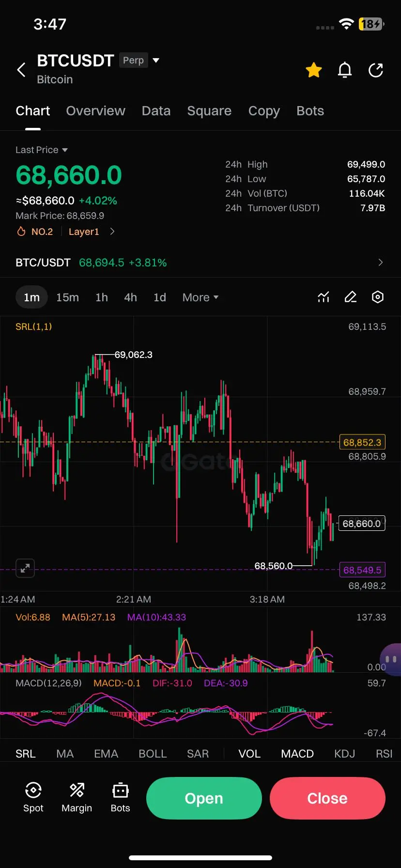
Task: Select the 4h timeframe
Action: tap(130, 297)
